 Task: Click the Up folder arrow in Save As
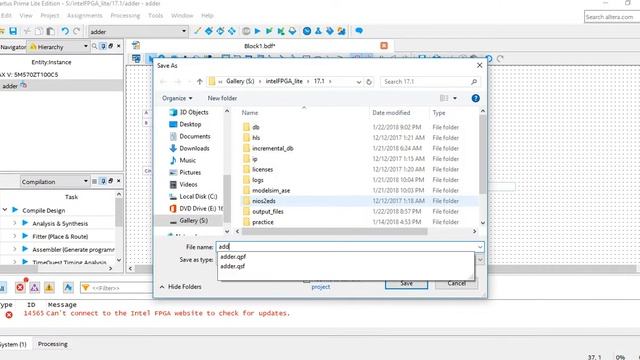[200, 82]
